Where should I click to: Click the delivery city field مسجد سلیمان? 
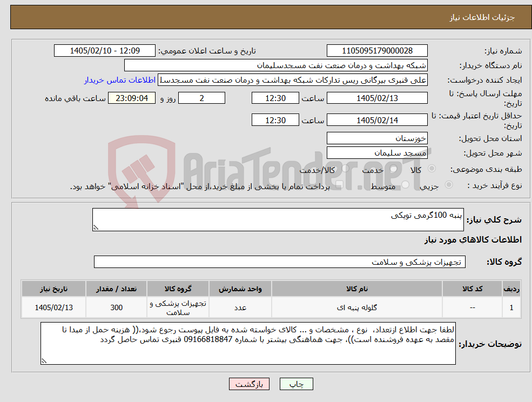pos(377,153)
